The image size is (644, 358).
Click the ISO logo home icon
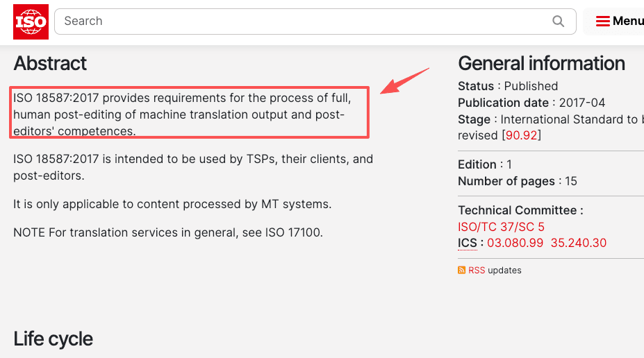tap(31, 22)
